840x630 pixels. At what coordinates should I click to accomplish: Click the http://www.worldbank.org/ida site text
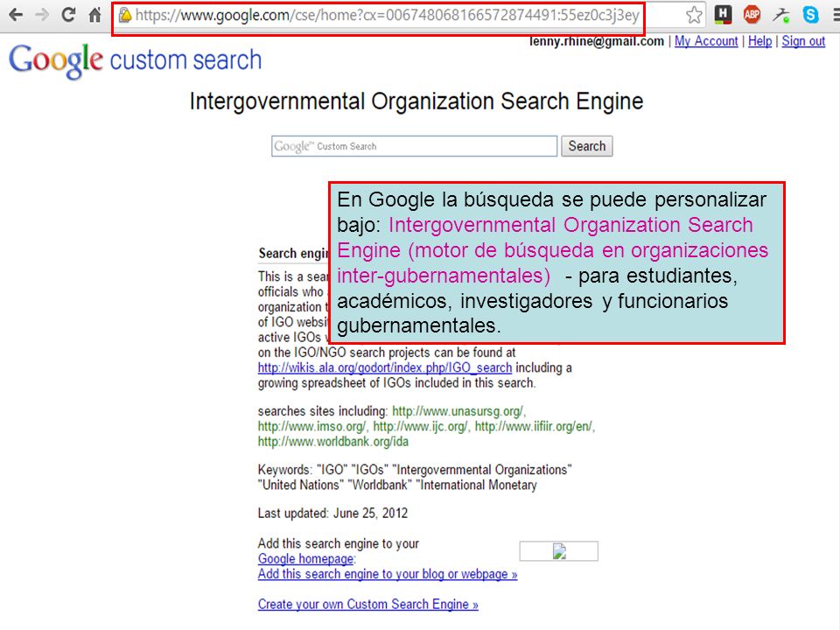click(x=333, y=442)
